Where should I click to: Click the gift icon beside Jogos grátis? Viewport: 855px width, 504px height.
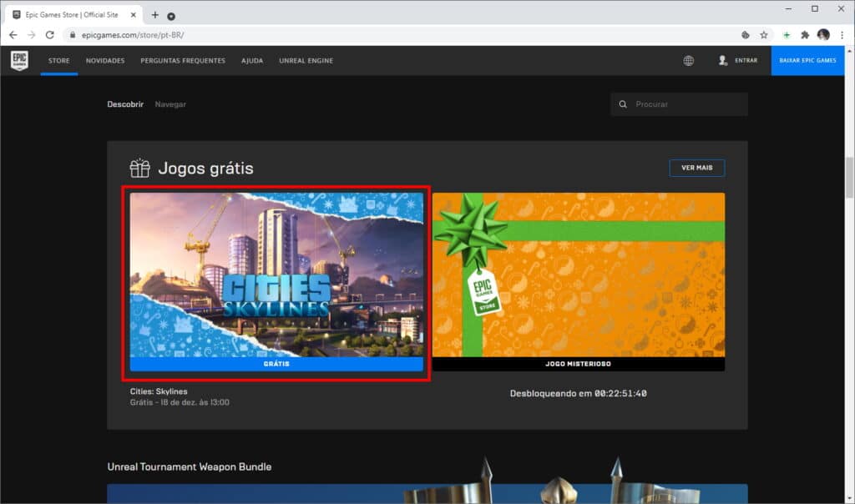pyautogui.click(x=139, y=168)
